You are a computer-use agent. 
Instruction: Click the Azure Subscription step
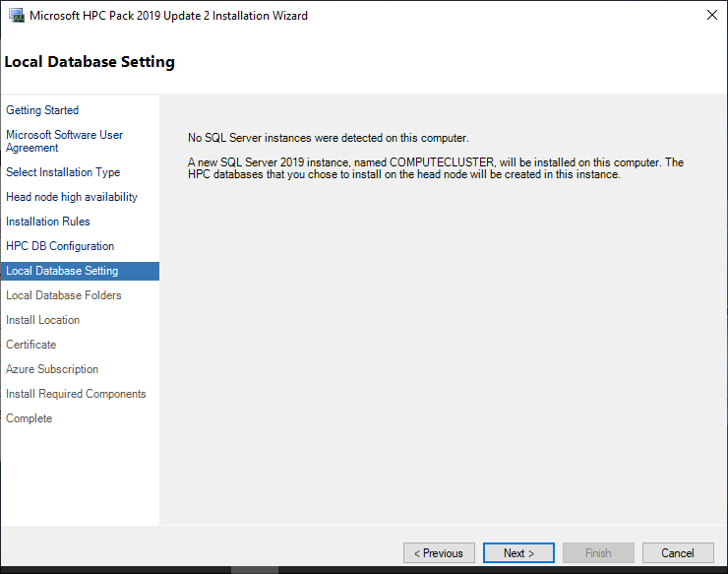click(52, 369)
